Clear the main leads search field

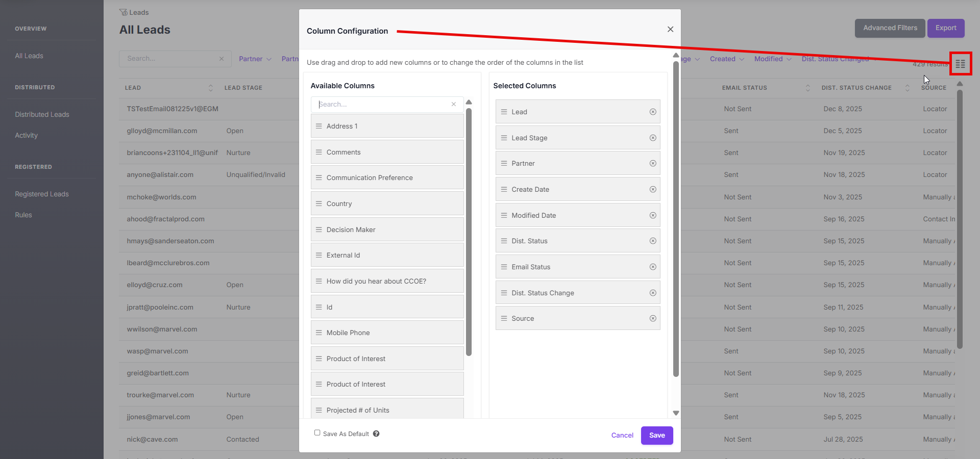[x=222, y=59]
